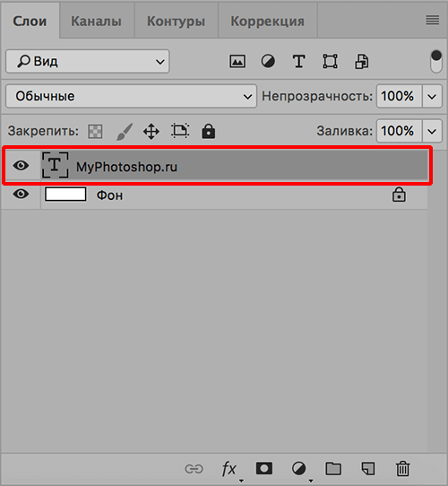Expand the Заливка slider arrow

pyautogui.click(x=432, y=131)
